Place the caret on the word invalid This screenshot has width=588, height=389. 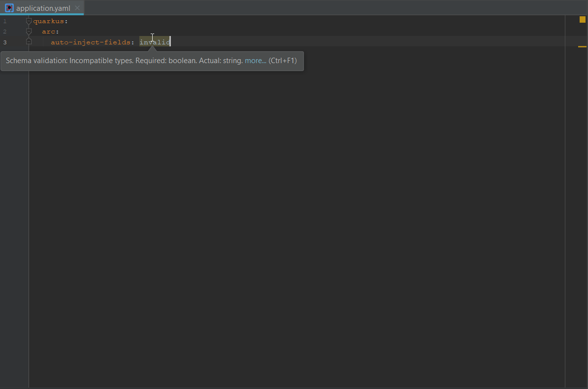click(x=154, y=42)
